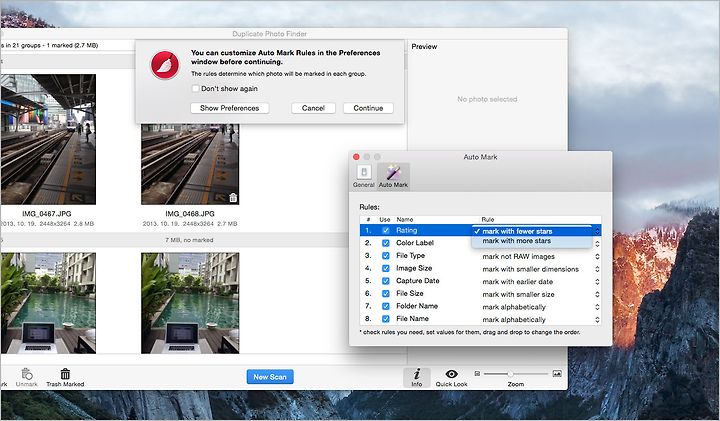The image size is (720, 421).
Task: Uncheck the Image Size rule checkbox
Action: [386, 268]
